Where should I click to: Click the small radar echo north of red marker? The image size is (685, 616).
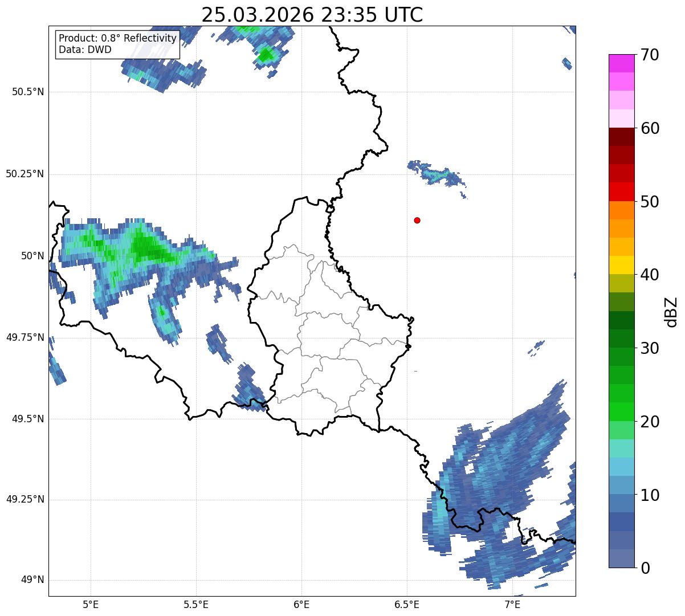click(437, 175)
